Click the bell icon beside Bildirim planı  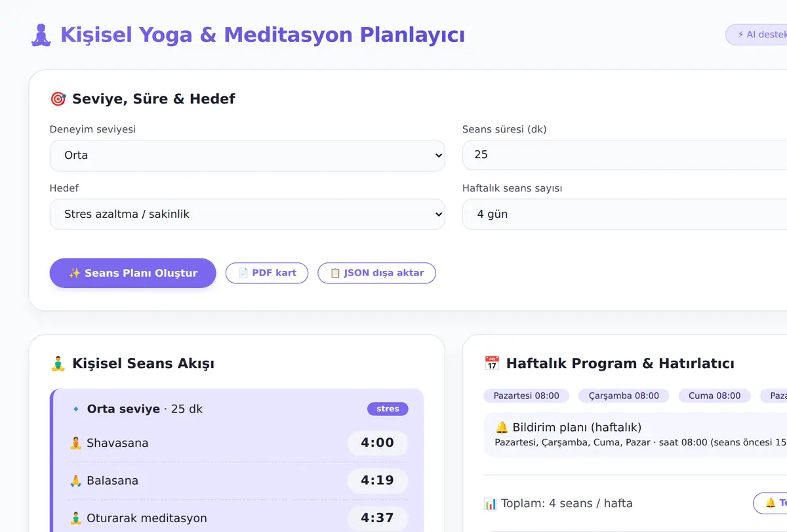point(502,428)
